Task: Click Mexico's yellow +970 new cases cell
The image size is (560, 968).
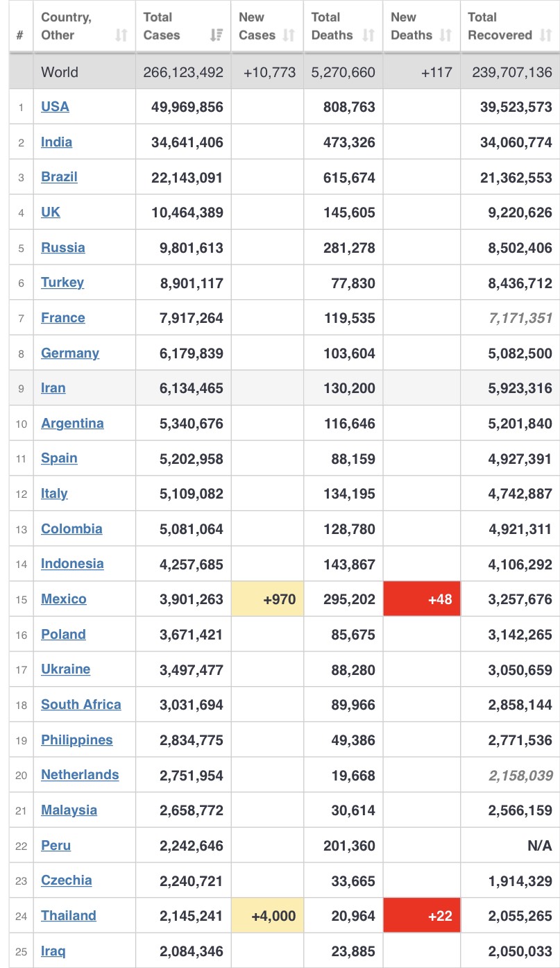Action: (x=267, y=599)
